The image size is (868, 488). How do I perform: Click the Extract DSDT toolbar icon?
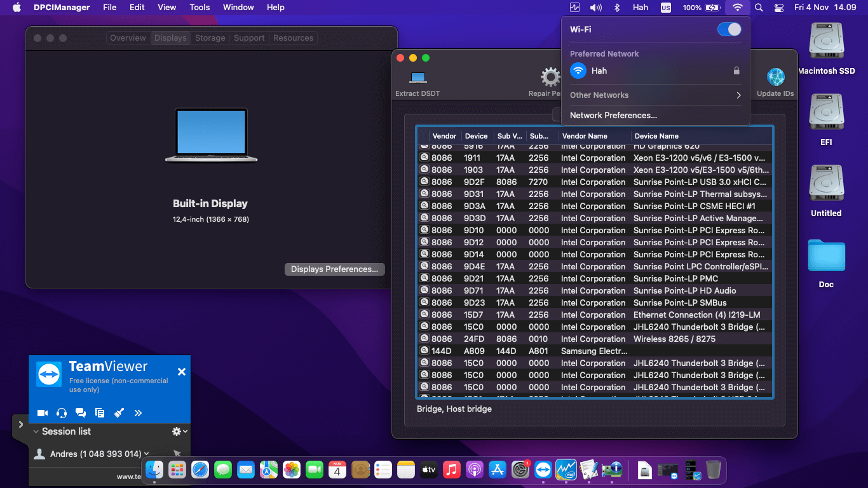[x=417, y=78]
